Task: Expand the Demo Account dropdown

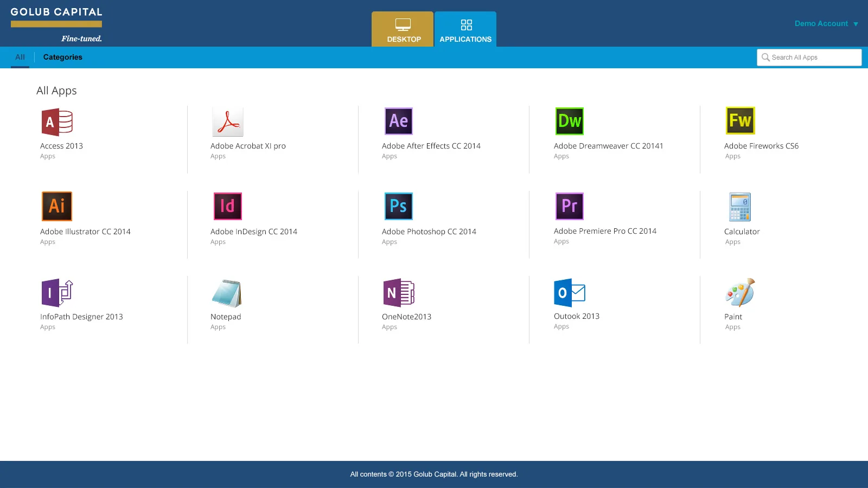Action: click(x=826, y=23)
